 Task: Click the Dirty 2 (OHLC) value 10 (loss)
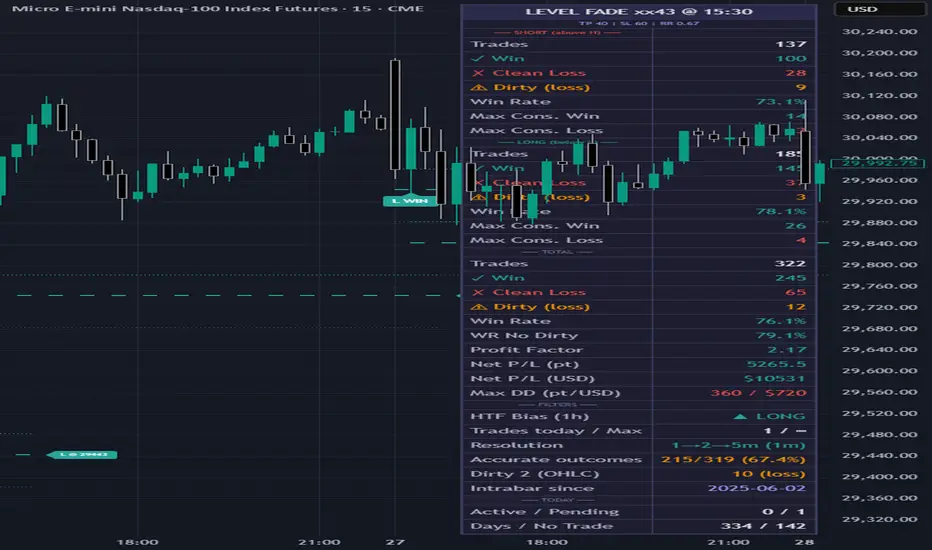click(x=769, y=474)
